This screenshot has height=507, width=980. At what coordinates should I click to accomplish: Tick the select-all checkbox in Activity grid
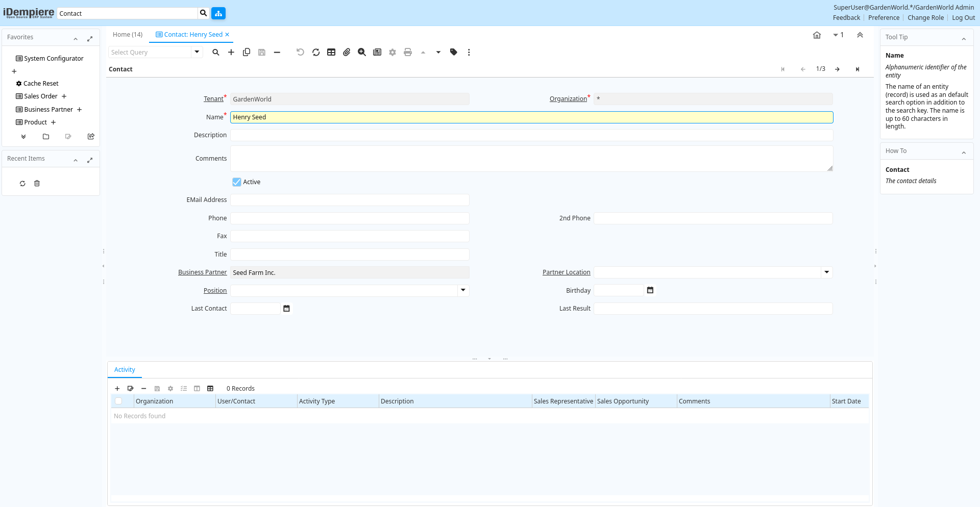point(118,401)
